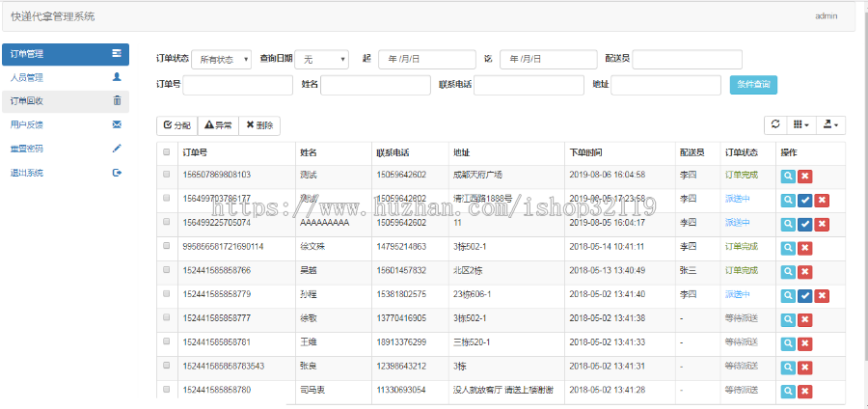The image size is (868, 409).
Task: Click the 快递代拿管理系统 title
Action: tap(53, 16)
